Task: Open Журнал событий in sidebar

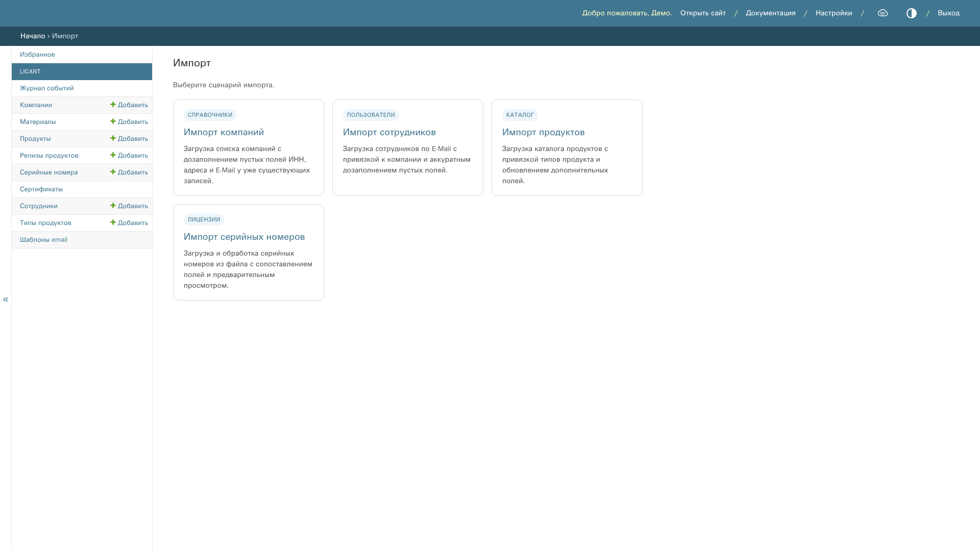Action: pyautogui.click(x=47, y=88)
